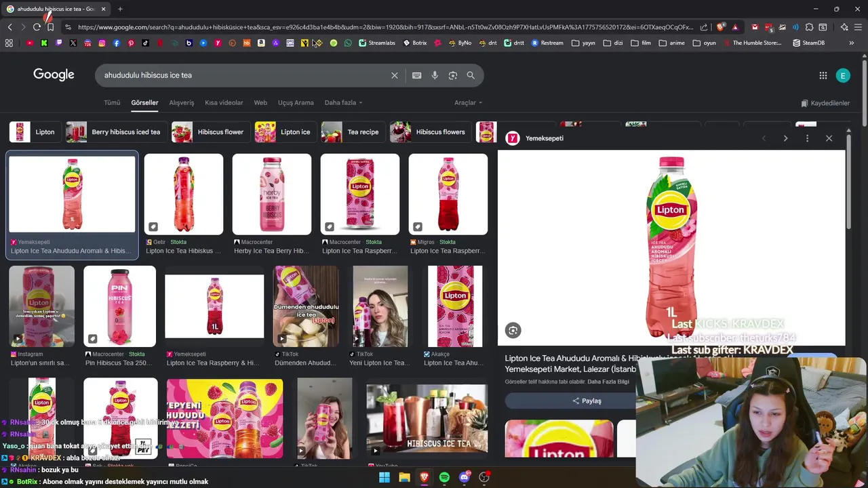Image resolution: width=868 pixels, height=488 pixels.
Task: Expand the Daha fazla dropdown
Action: pyautogui.click(x=343, y=102)
